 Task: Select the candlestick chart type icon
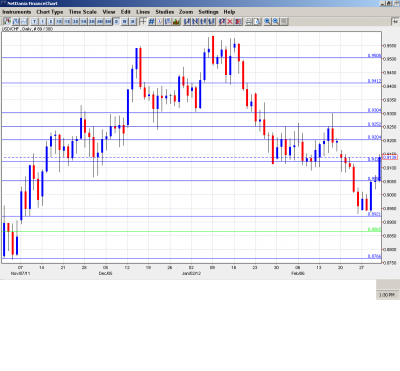pyautogui.click(x=7, y=22)
